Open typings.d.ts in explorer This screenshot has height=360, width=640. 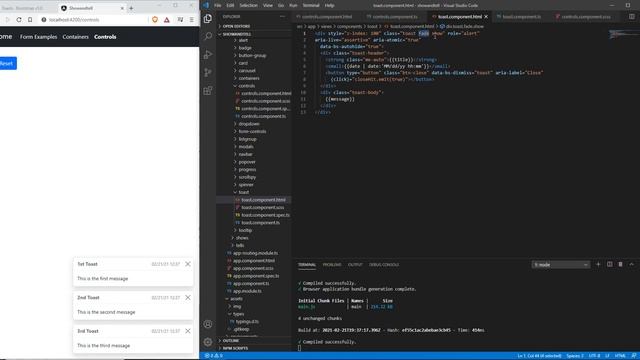tap(247, 322)
